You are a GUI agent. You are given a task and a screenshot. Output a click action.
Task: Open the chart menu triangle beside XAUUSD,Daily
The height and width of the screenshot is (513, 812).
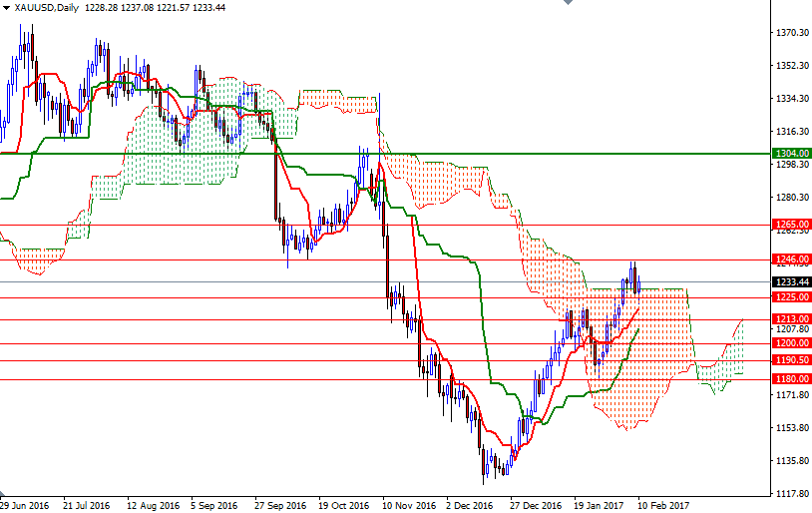(6, 7)
